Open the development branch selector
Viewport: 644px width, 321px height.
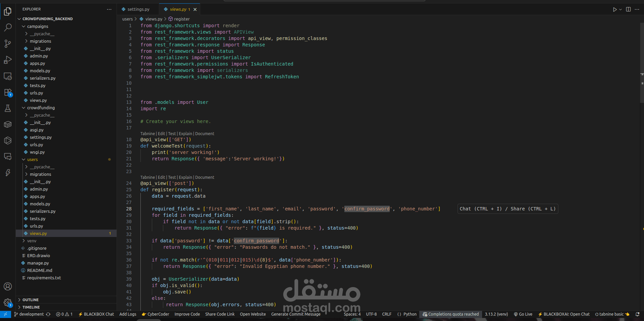[x=29, y=314]
